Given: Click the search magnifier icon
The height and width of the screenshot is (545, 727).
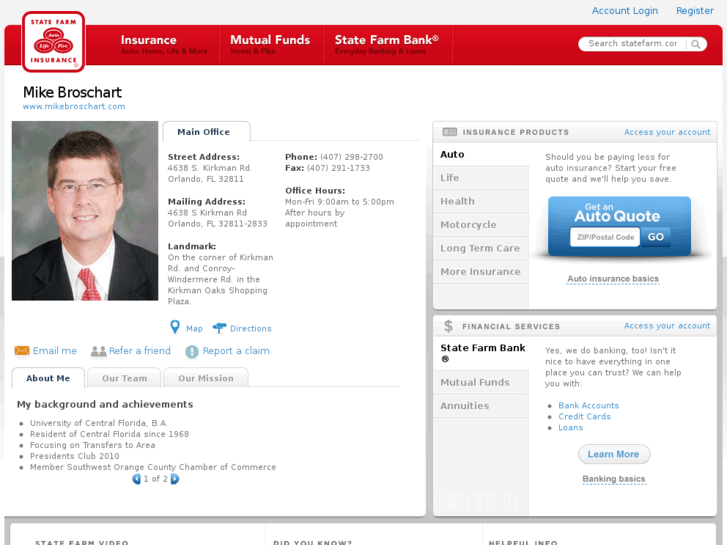Looking at the screenshot, I should (695, 44).
